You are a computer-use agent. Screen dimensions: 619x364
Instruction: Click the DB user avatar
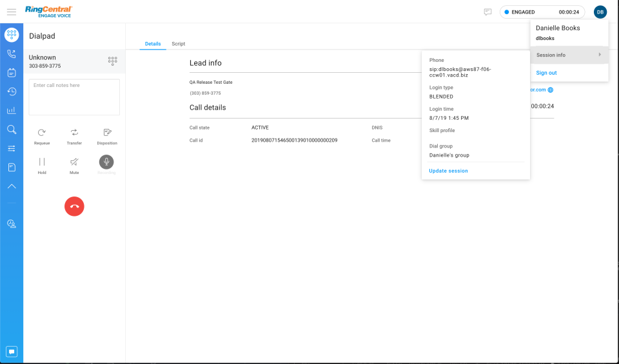(600, 12)
